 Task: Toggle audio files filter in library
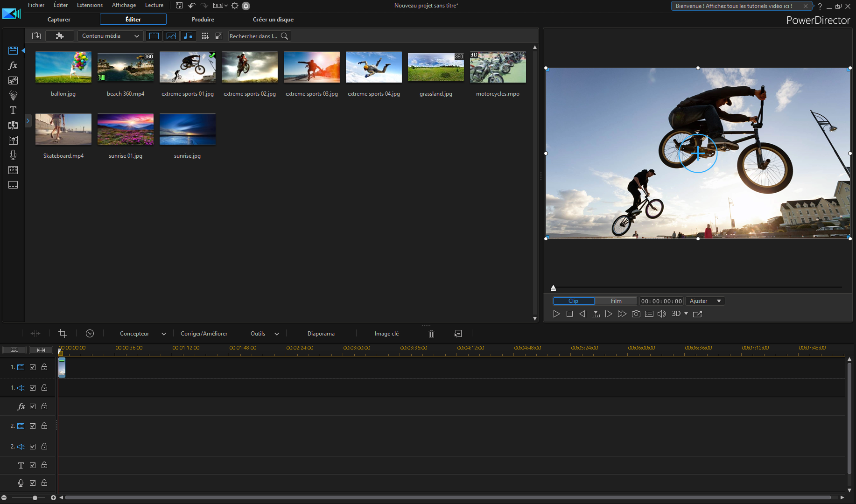188,36
